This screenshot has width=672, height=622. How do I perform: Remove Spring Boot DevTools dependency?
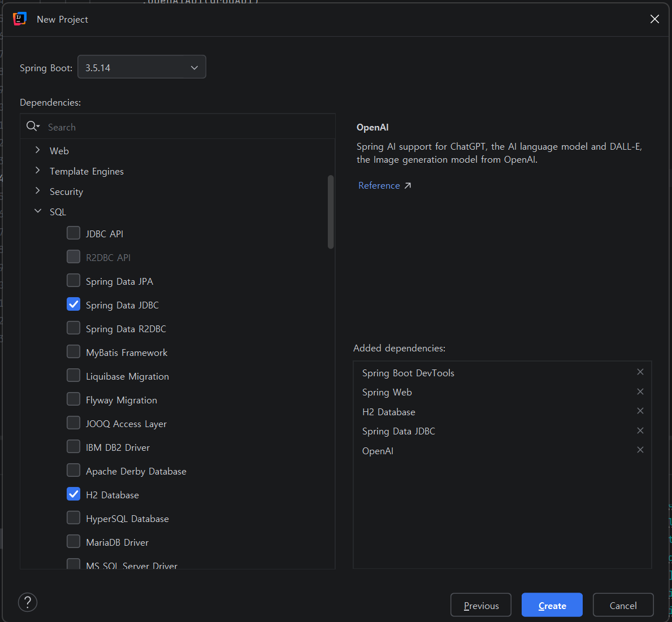click(640, 372)
